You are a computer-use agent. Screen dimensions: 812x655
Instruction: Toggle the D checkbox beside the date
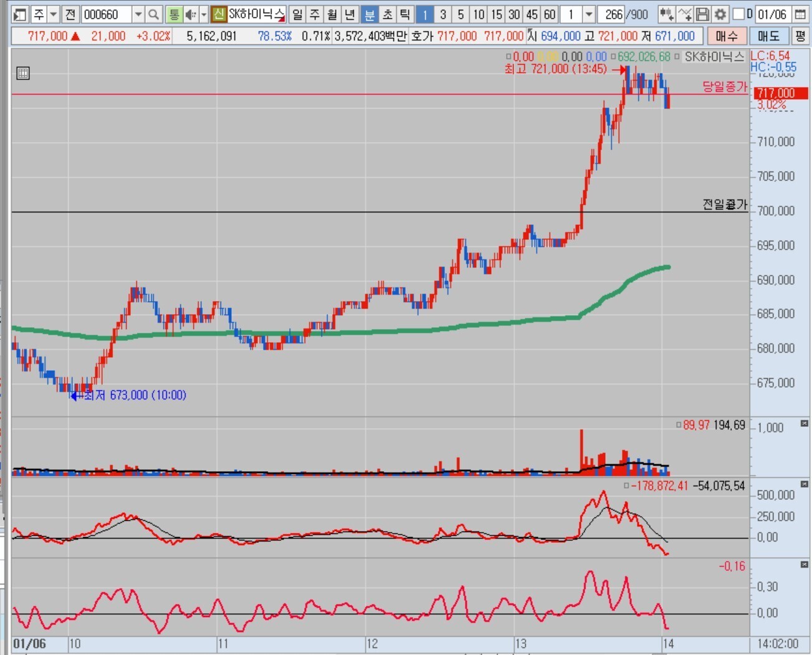[x=738, y=14]
